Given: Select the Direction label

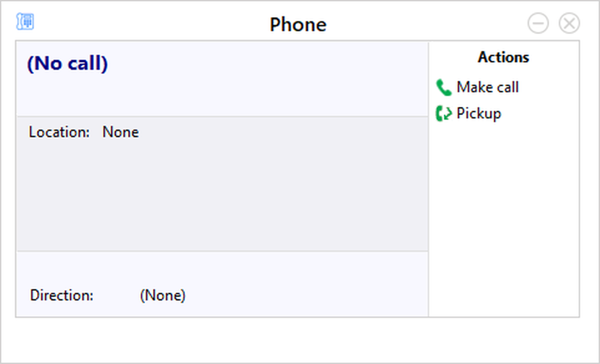Looking at the screenshot, I should point(61,295).
